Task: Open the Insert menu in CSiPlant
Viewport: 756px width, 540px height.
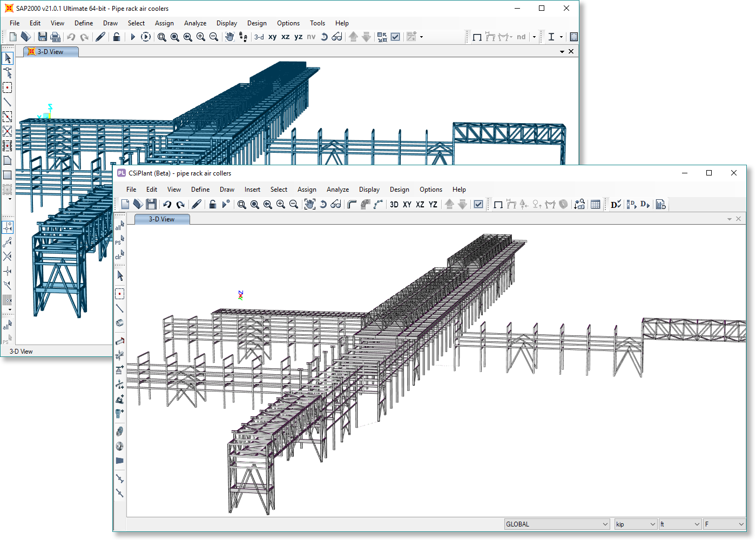Action: click(x=252, y=190)
